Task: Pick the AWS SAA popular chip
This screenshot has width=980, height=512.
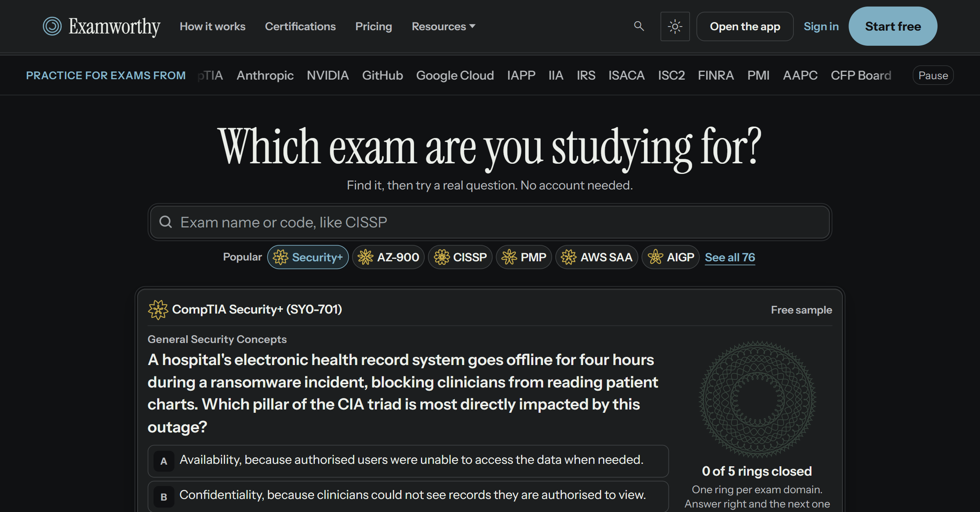Action: coord(597,257)
